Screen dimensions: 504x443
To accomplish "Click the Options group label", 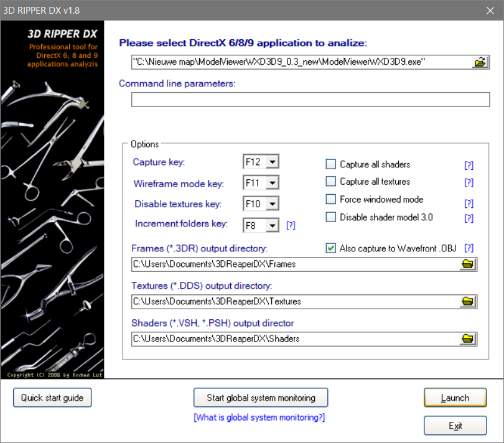I will 144,144.
